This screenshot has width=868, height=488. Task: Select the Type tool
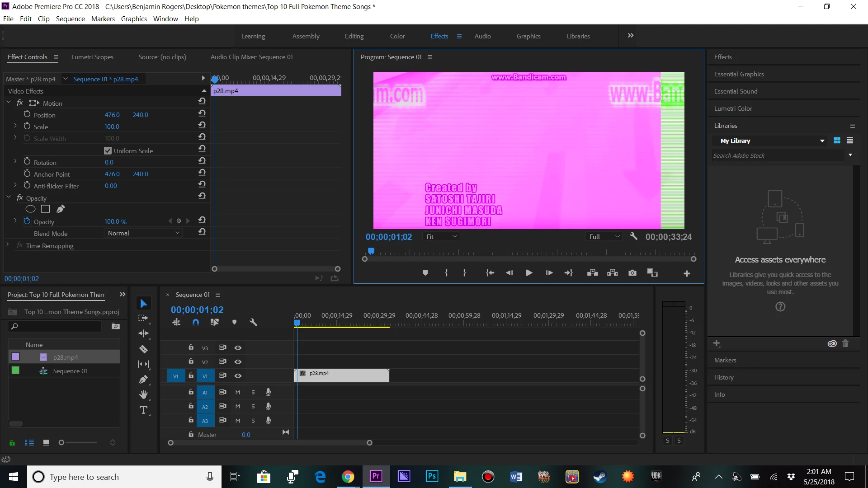pos(143,410)
